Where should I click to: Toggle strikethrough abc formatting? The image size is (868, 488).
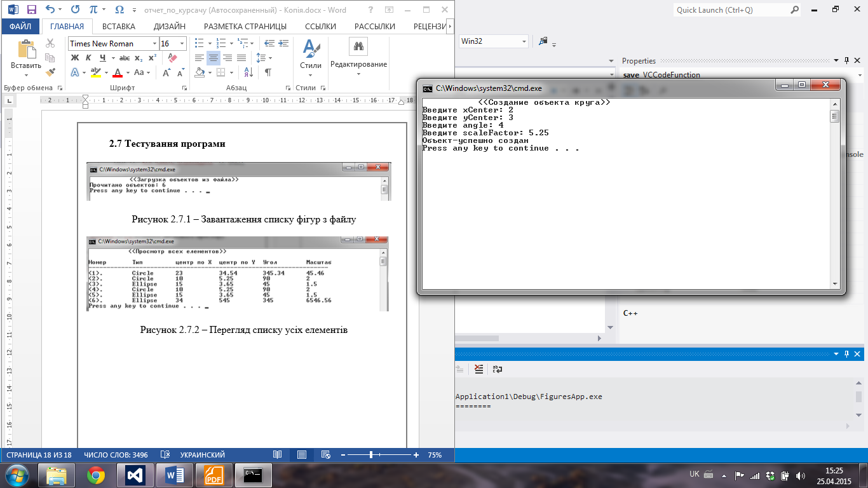coord(125,58)
